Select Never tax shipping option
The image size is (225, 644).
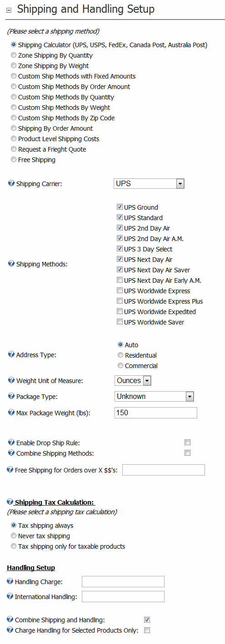[x=14, y=536]
